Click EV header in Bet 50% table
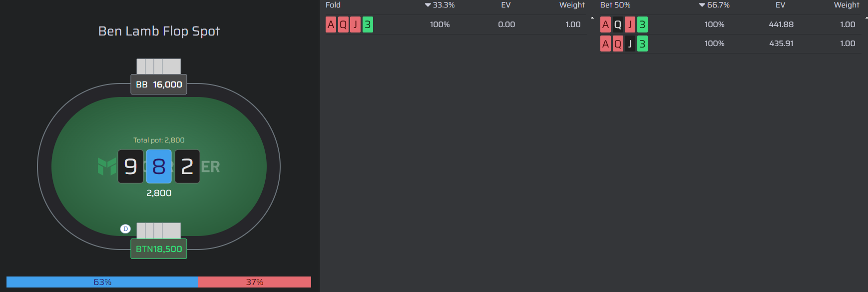868x292 pixels. click(x=781, y=5)
